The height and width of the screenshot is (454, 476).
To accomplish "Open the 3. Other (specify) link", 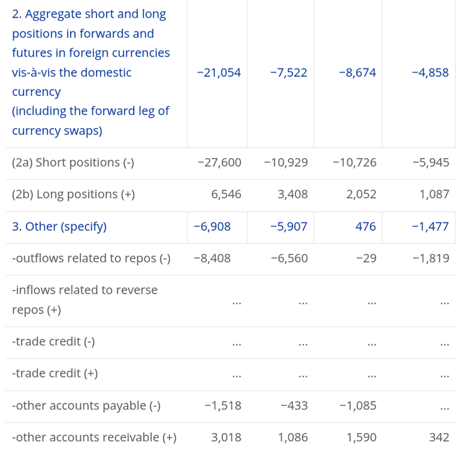I will click(59, 227).
